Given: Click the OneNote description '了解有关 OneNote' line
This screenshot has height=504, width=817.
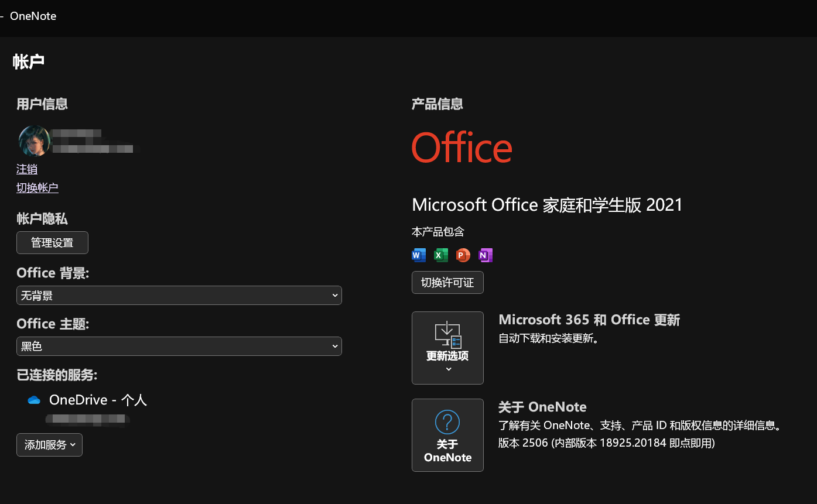Looking at the screenshot, I should (640, 426).
